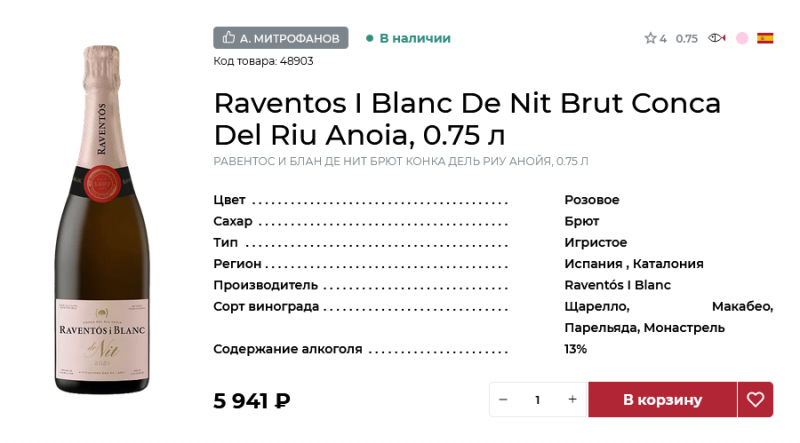Select the Каталония region link
800x443 pixels.
tap(669, 264)
